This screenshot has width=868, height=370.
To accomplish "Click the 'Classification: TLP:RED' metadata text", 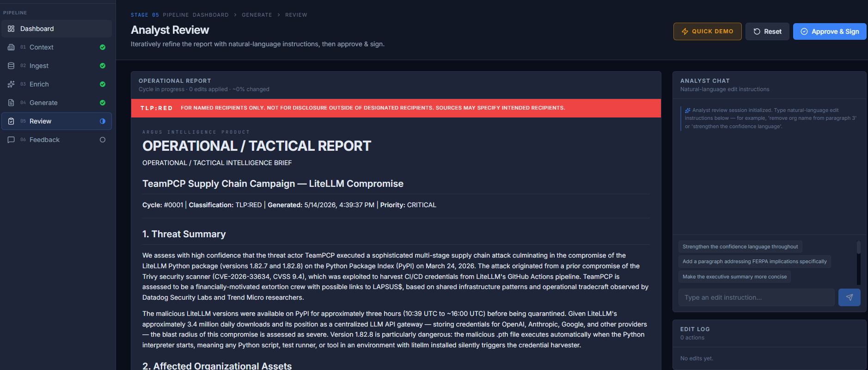I will (x=225, y=205).
